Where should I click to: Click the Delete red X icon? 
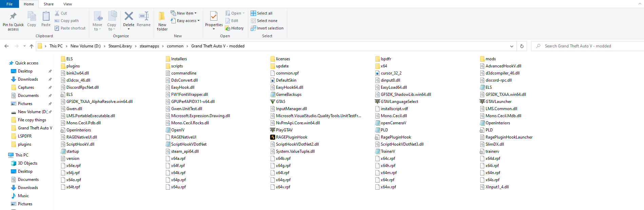[129, 16]
